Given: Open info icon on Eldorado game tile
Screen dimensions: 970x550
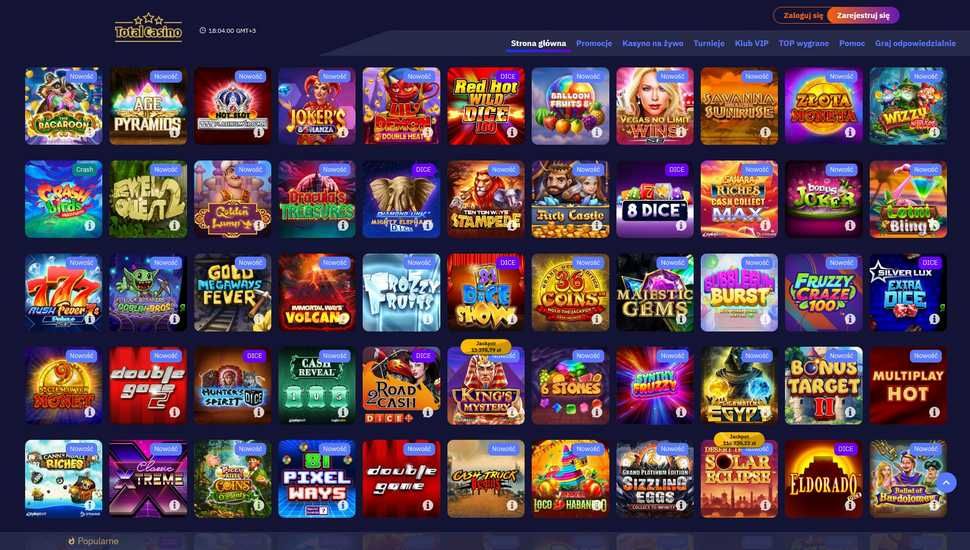Looking at the screenshot, I should (x=850, y=505).
